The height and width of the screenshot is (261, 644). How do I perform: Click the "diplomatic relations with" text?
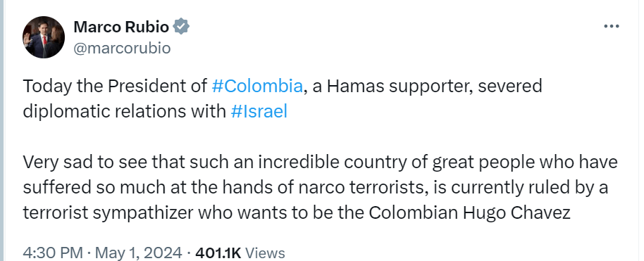point(124,111)
